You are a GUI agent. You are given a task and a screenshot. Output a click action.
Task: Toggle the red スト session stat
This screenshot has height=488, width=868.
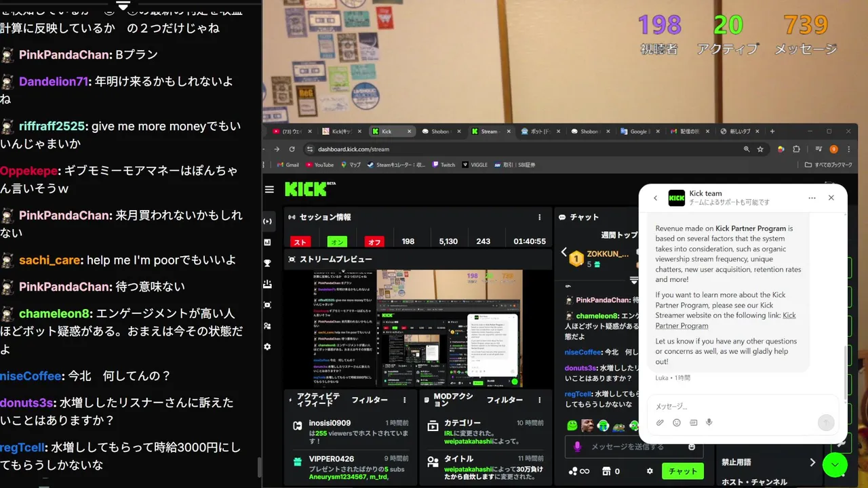tap(300, 241)
